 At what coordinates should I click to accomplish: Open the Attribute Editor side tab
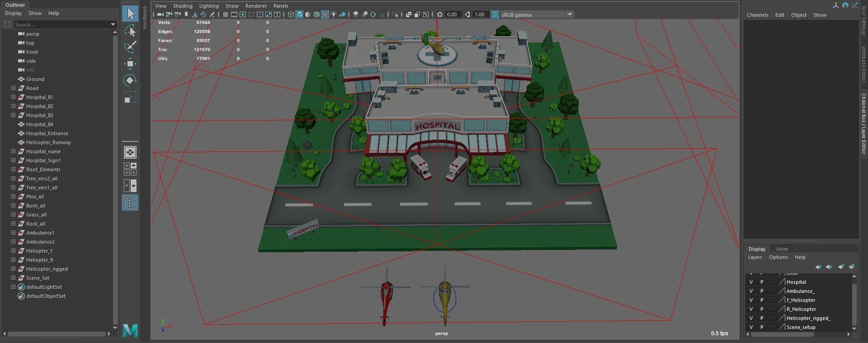(863, 64)
